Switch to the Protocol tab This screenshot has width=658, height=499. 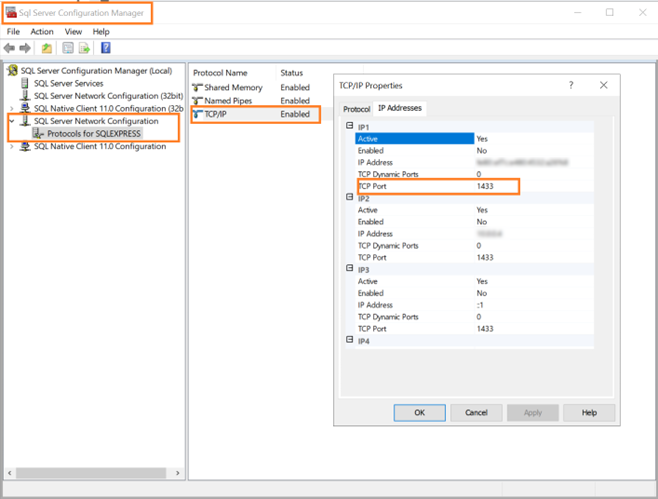(x=356, y=108)
